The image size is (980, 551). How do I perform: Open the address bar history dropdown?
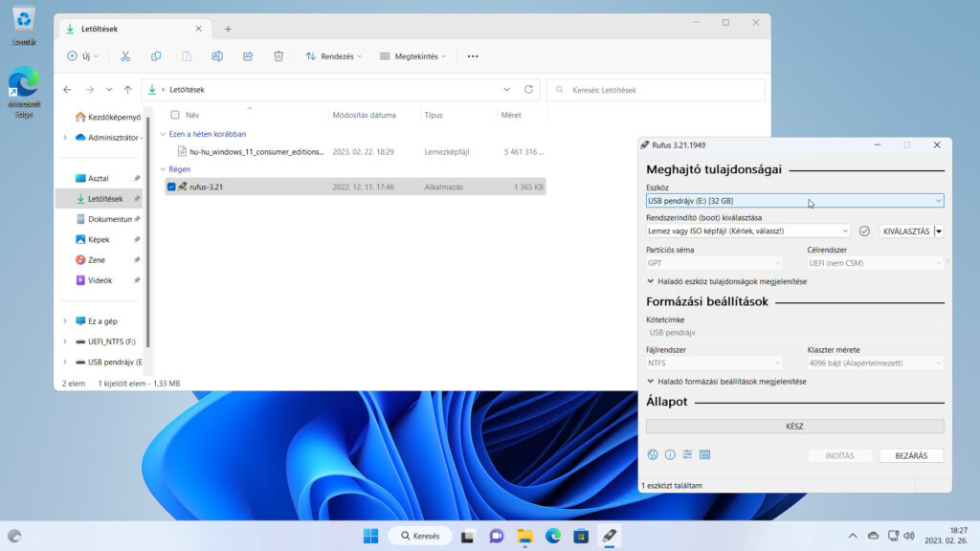pyautogui.click(x=506, y=89)
